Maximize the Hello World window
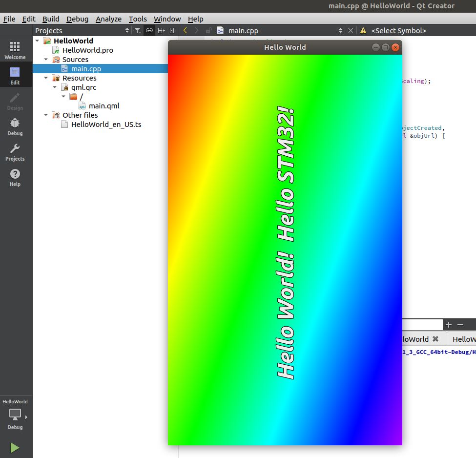 coord(386,47)
